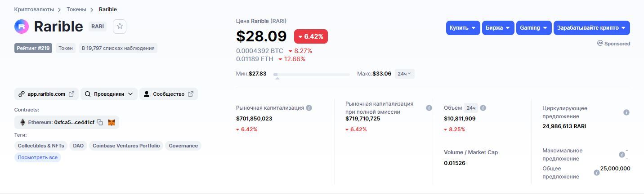644x196 pixels.
Task: Show info for Рыночная капитализация
Action: [x=309, y=108]
